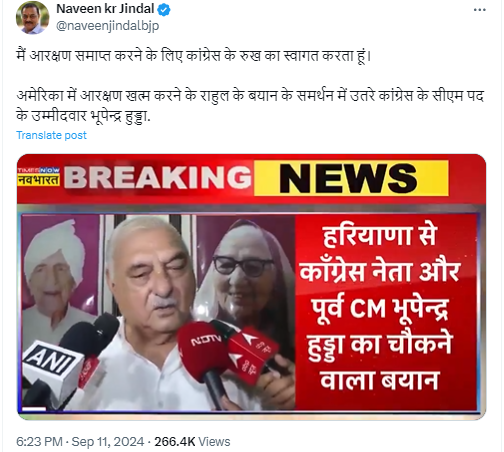Click the Naveen kr Jindal display name
The width and height of the screenshot is (504, 452).
(x=105, y=9)
